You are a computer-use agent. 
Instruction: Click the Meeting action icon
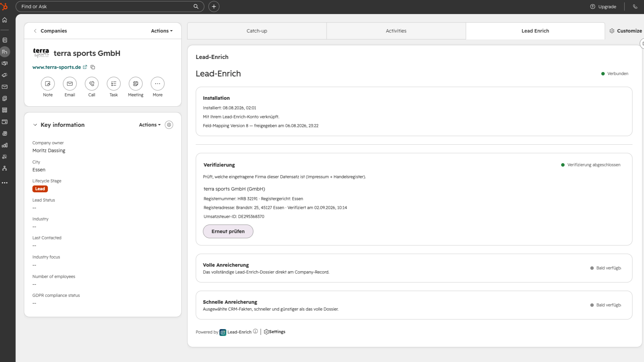136,84
